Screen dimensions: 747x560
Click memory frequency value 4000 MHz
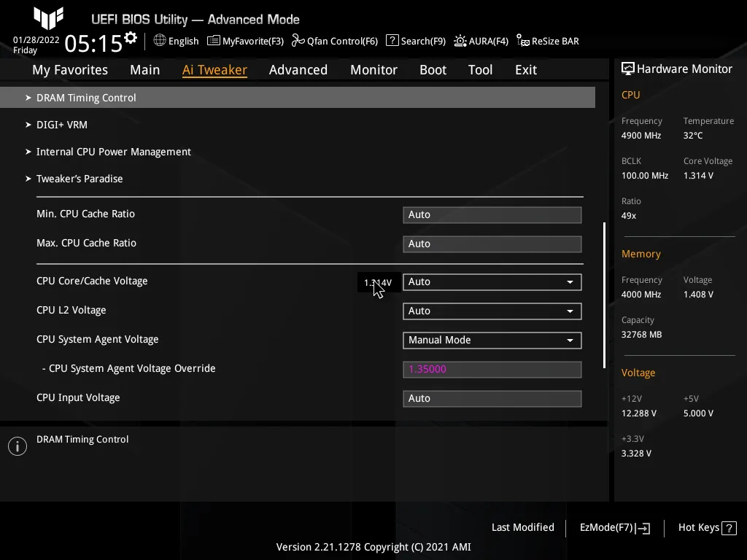[641, 295]
